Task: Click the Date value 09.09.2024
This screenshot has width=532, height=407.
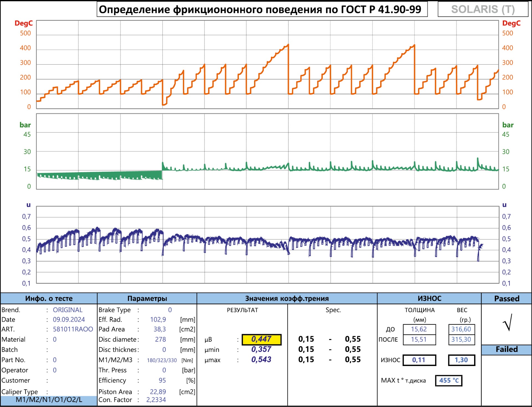Action: 69,320
